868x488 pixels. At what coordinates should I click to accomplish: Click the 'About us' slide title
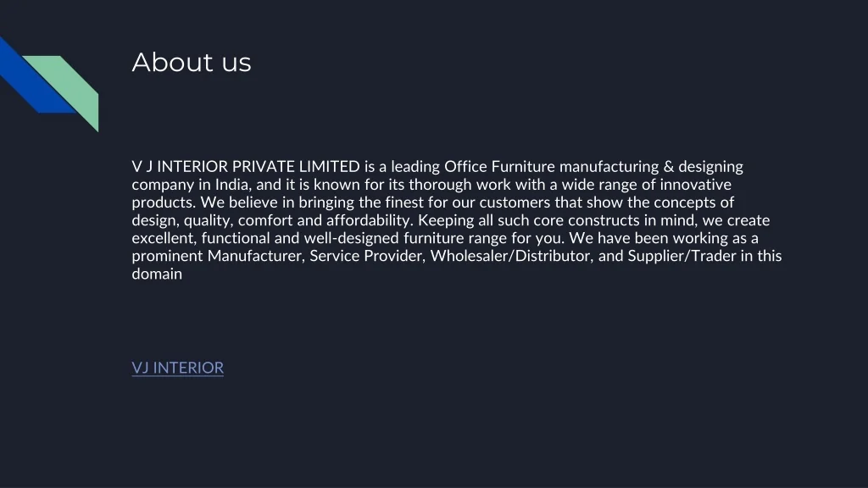(x=192, y=62)
